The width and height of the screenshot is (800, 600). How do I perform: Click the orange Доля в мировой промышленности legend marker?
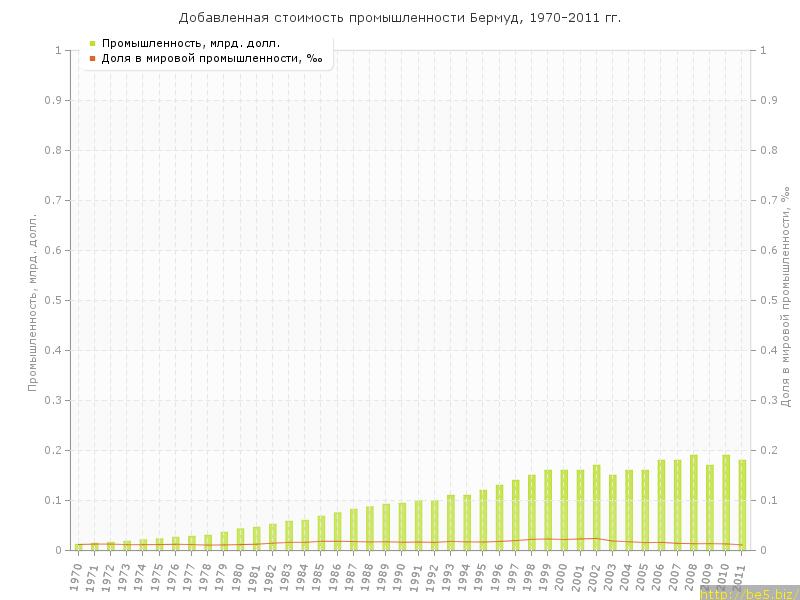[x=92, y=58]
